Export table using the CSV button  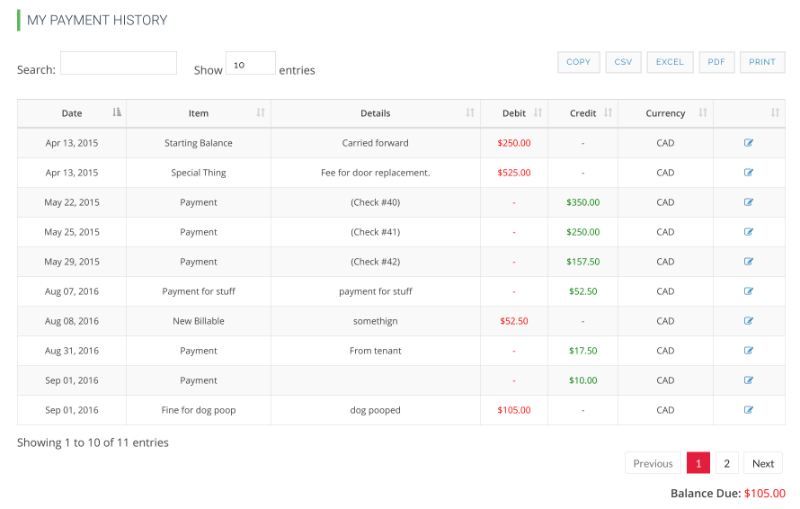coord(623,62)
